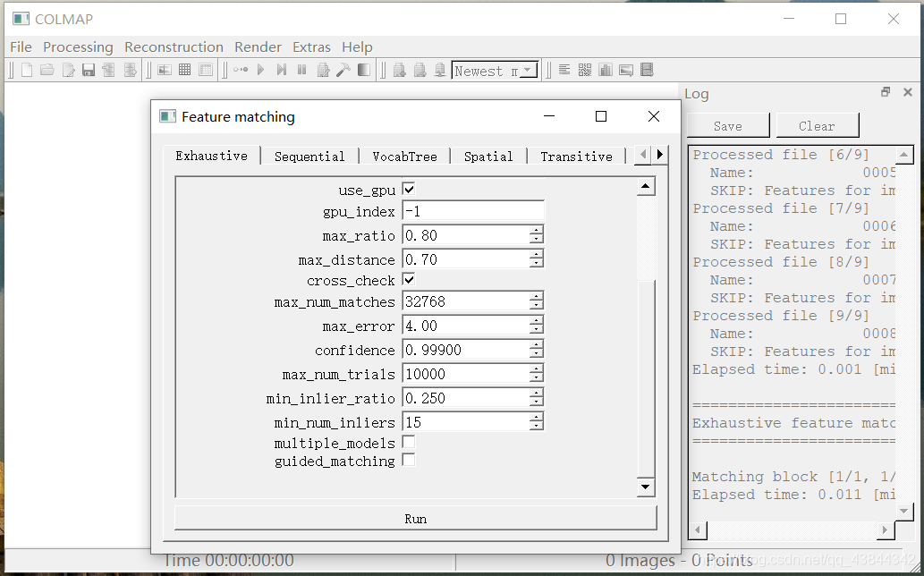Float the Log panel
Viewport: 924px width, 576px height.
coord(886,92)
